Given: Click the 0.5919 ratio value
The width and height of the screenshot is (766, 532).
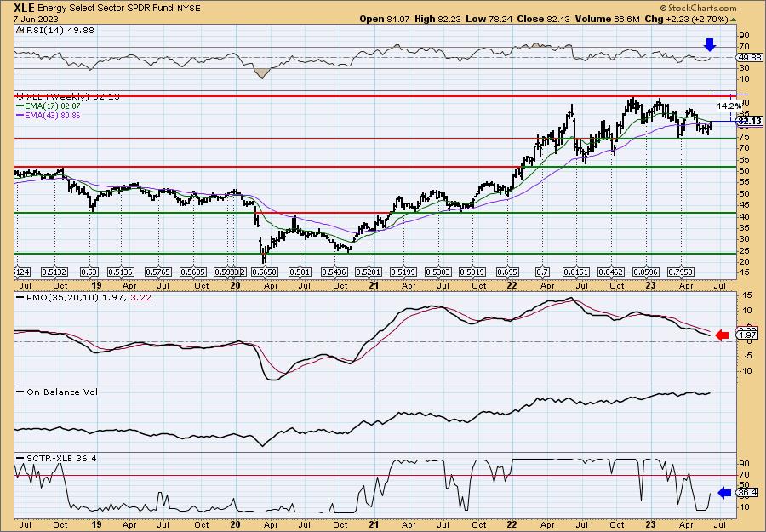Looking at the screenshot, I should [x=472, y=272].
